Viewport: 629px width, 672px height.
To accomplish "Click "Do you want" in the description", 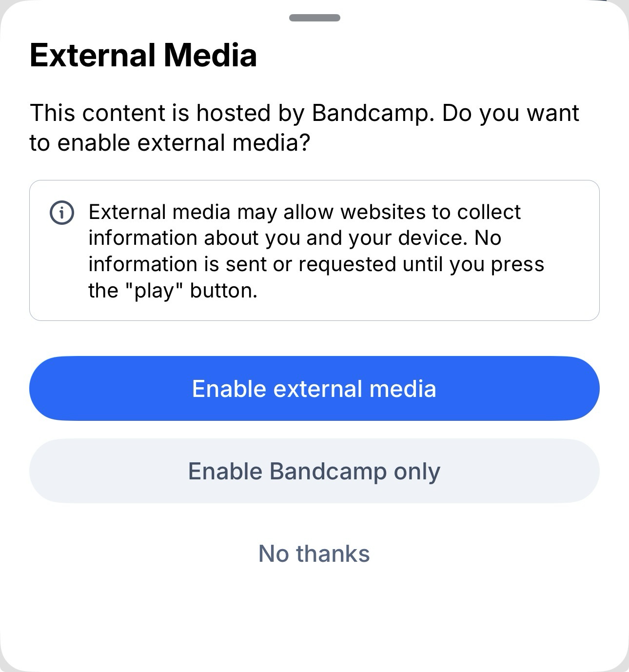I will [x=511, y=113].
